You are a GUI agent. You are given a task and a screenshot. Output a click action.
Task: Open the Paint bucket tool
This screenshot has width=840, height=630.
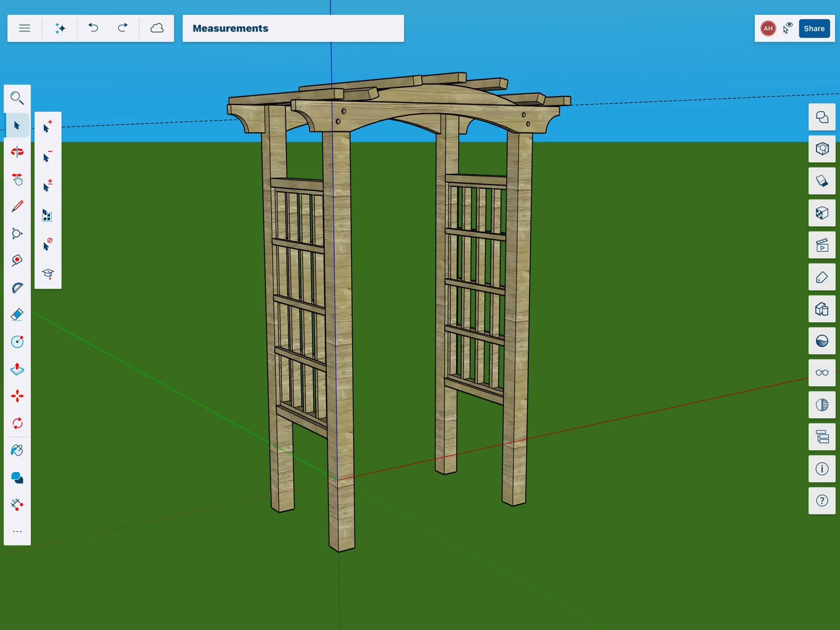click(x=17, y=450)
